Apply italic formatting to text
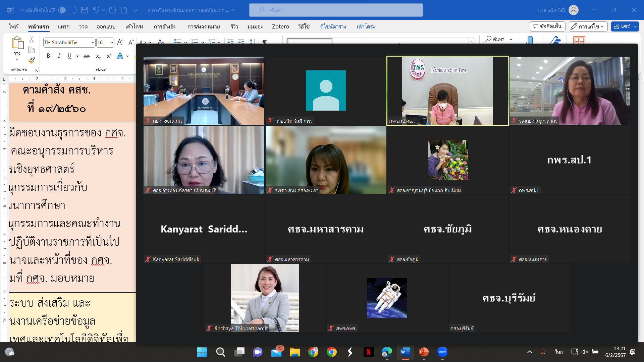 (x=59, y=56)
